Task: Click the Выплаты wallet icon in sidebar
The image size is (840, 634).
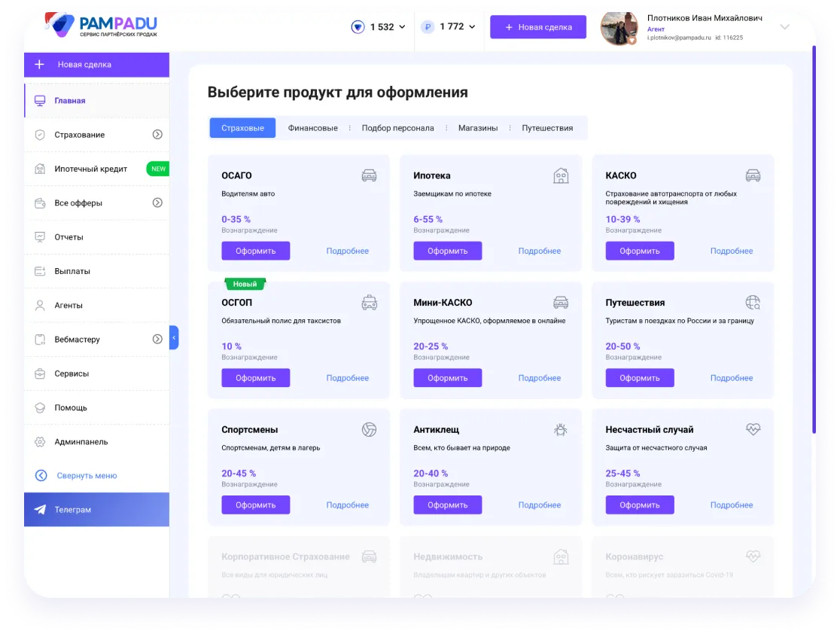Action: [40, 271]
